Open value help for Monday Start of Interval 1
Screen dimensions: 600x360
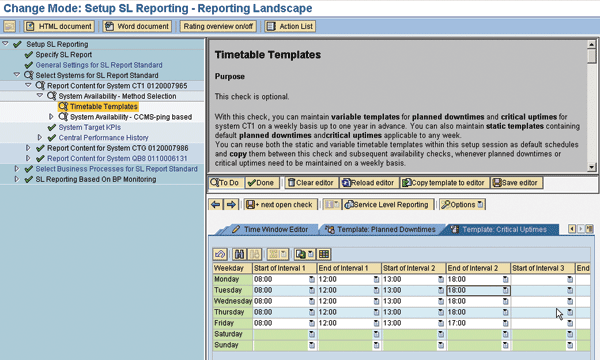[x=311, y=279]
